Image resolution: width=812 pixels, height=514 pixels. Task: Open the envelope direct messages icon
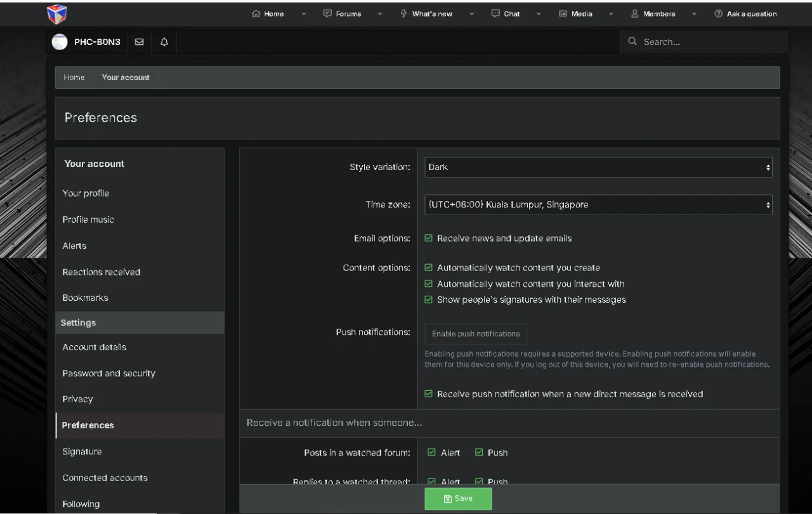[x=140, y=42]
